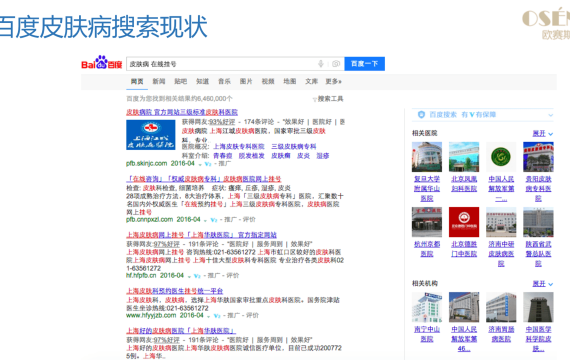Click the V2 badge after hf.hfpfb.cn
Screen dimensions: 570x360
(197, 276)
